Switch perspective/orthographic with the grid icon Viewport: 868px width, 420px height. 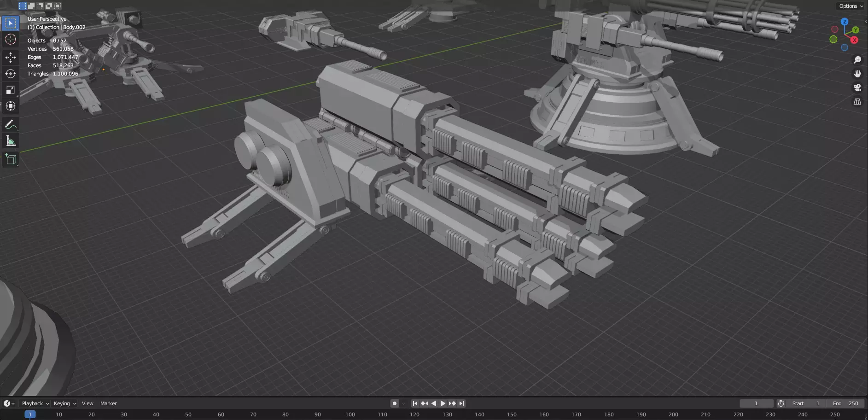click(x=857, y=102)
